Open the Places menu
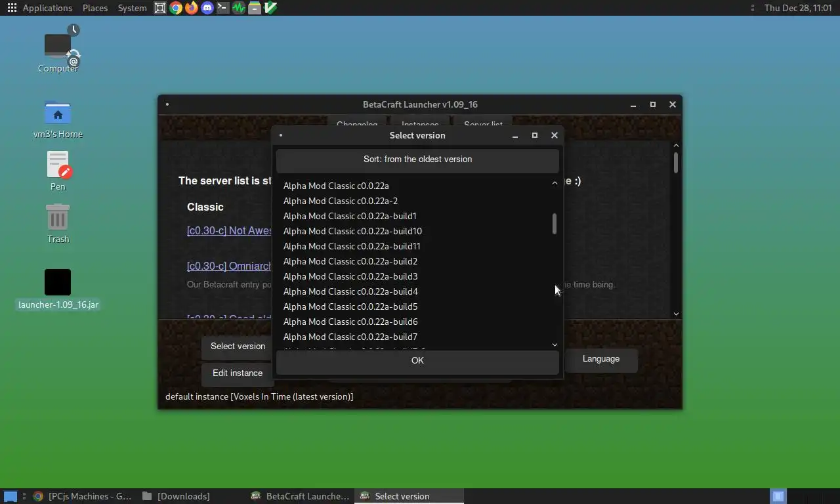Viewport: 840px width, 504px height. (x=95, y=8)
